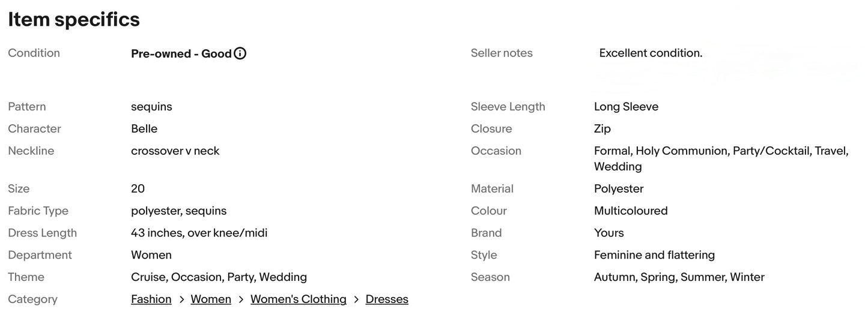The height and width of the screenshot is (318, 868).
Task: Click the crossover v neck value
Action: [x=175, y=151]
